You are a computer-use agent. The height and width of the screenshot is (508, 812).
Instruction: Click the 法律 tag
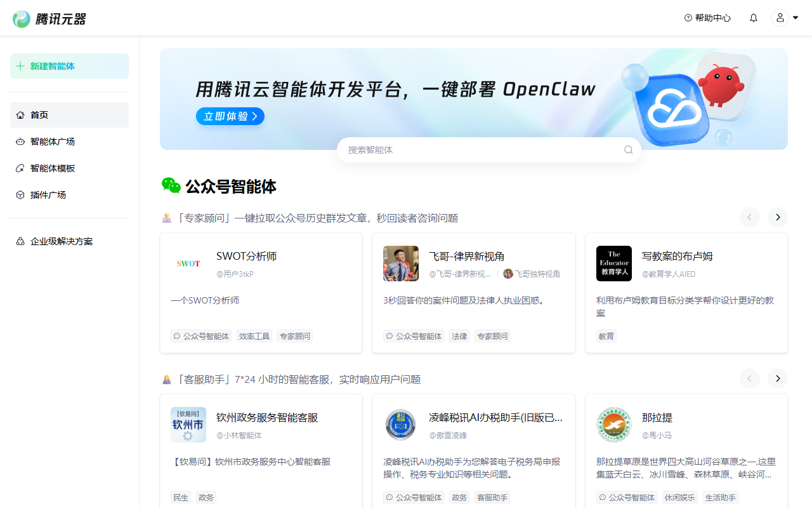(459, 336)
